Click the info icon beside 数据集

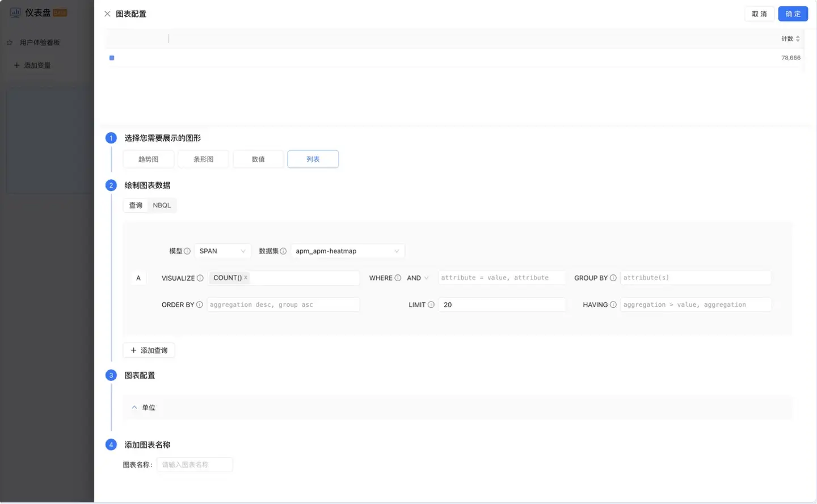tap(283, 251)
